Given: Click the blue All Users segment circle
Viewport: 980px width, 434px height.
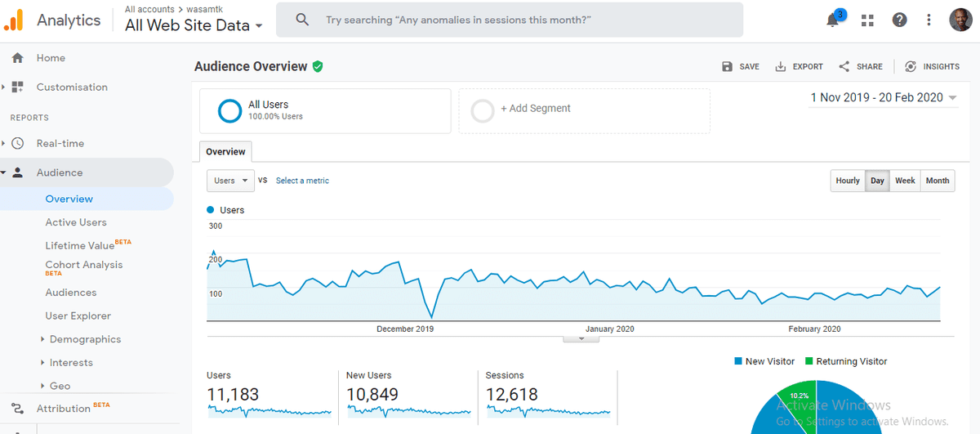Looking at the screenshot, I should [x=229, y=111].
